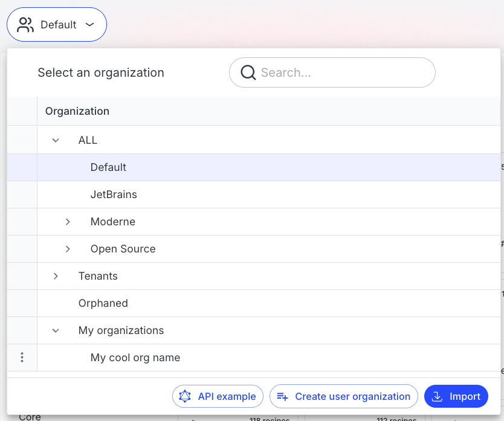
Task: Select the Orphaned organization
Action: coord(103,303)
